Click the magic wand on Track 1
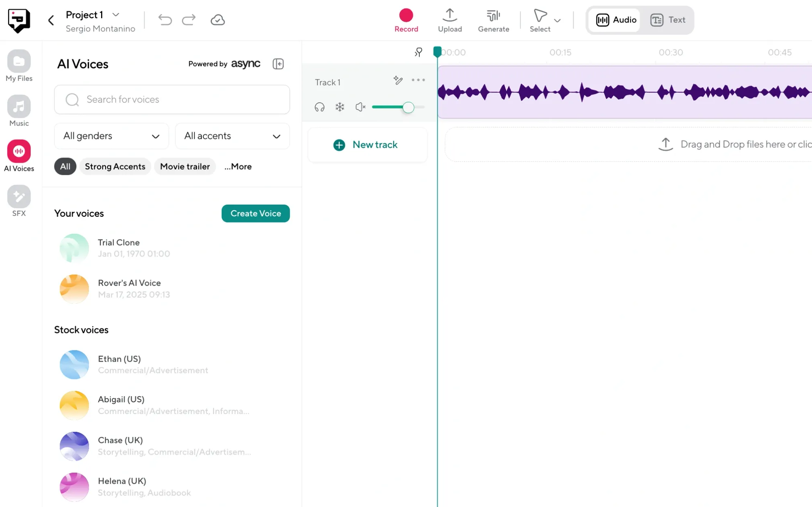Image resolution: width=812 pixels, height=507 pixels. (x=398, y=80)
